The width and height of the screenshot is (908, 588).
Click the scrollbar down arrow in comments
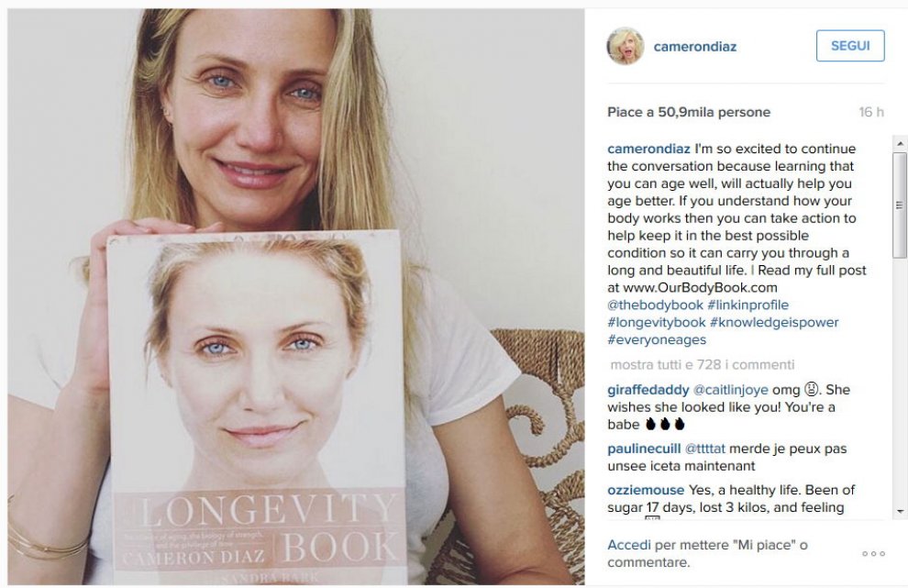(900, 511)
